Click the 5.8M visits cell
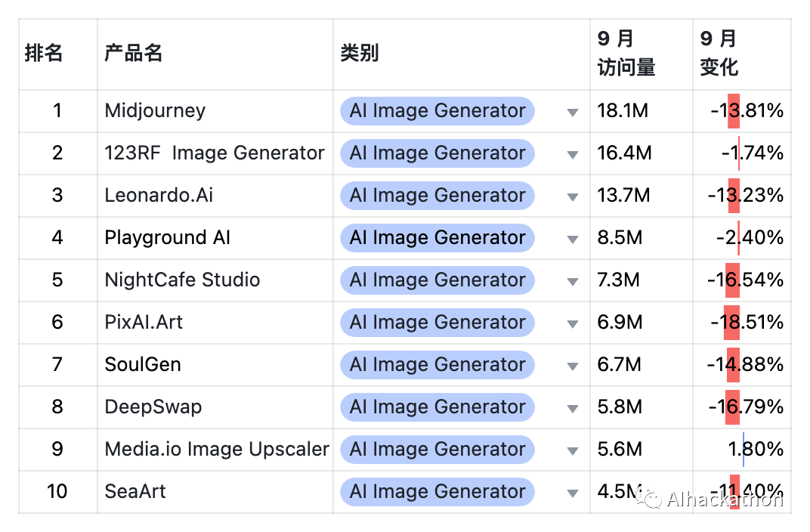 point(641,407)
